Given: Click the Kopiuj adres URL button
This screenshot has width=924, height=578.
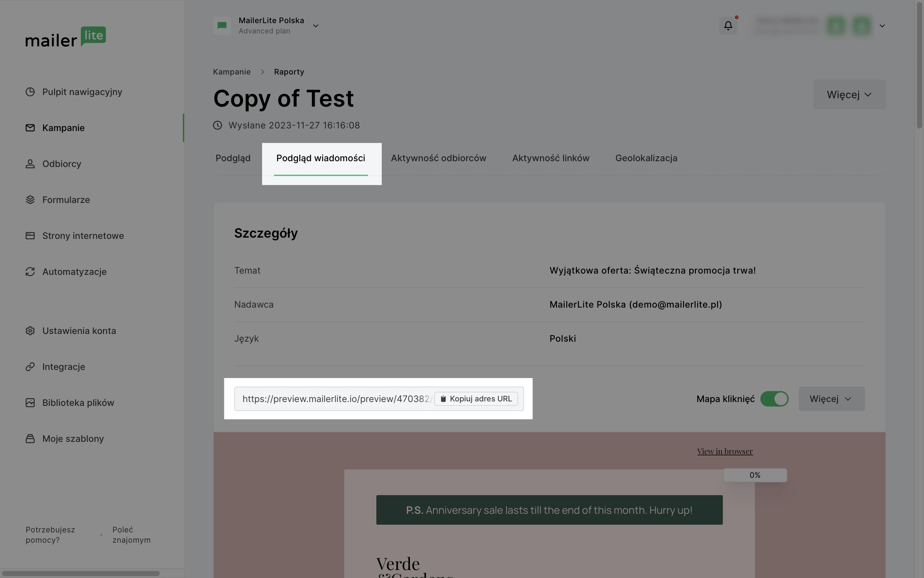Looking at the screenshot, I should coord(476,399).
